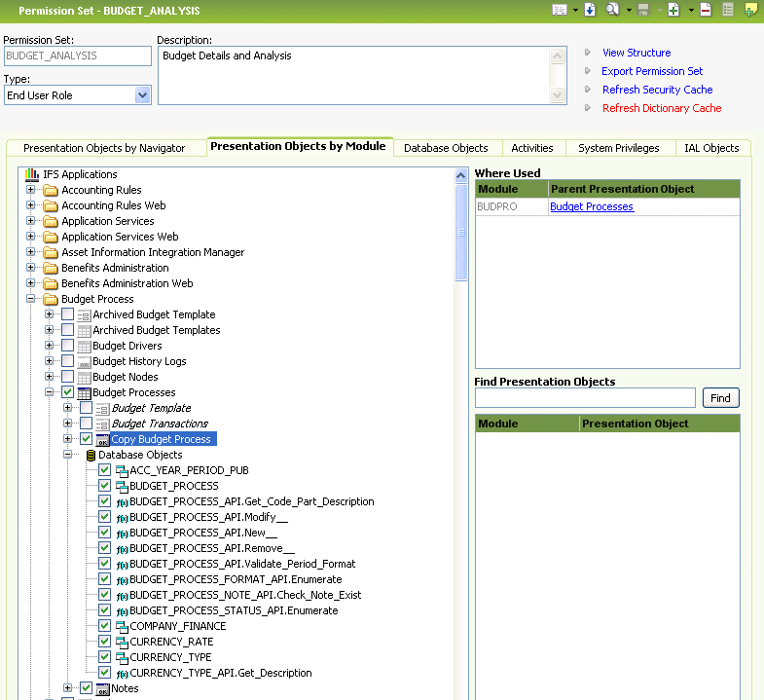764x700 pixels.
Task: Collapse the Budget Process folder node
Action: point(31,299)
